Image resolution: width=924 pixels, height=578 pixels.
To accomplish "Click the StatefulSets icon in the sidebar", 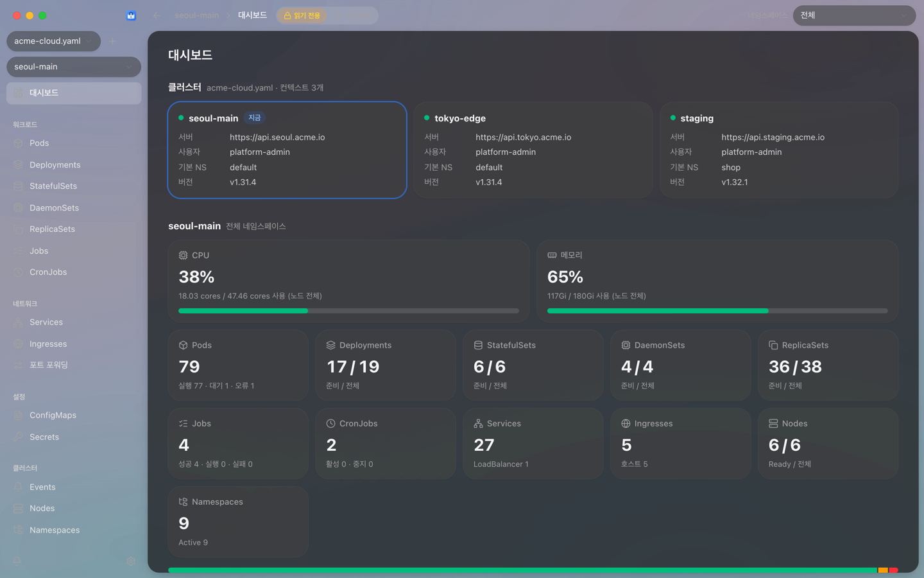I will 18,186.
